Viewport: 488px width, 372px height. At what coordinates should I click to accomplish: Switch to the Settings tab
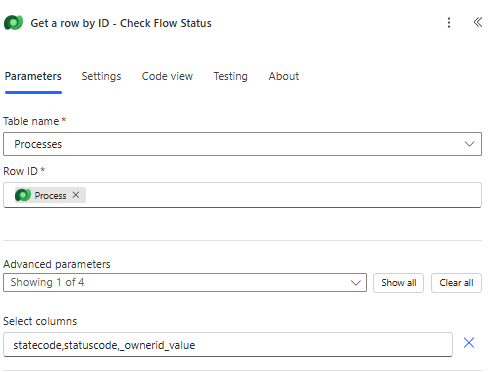[101, 76]
